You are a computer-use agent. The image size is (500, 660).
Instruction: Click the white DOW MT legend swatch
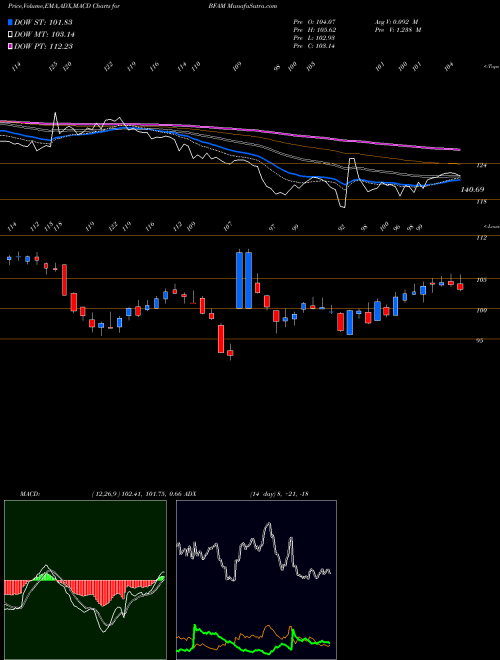[x=10, y=34]
